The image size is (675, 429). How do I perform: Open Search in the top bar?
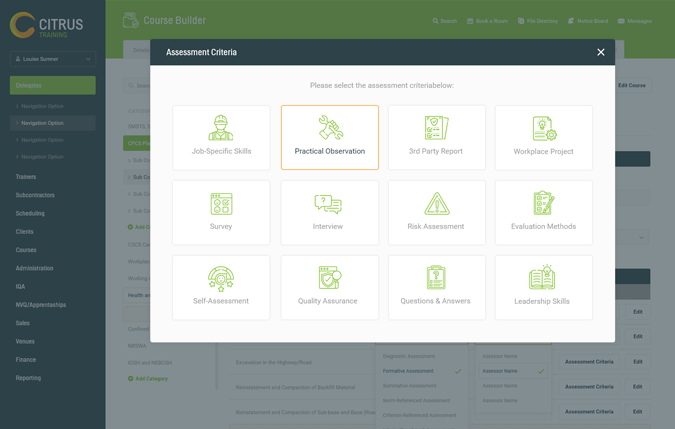(445, 21)
